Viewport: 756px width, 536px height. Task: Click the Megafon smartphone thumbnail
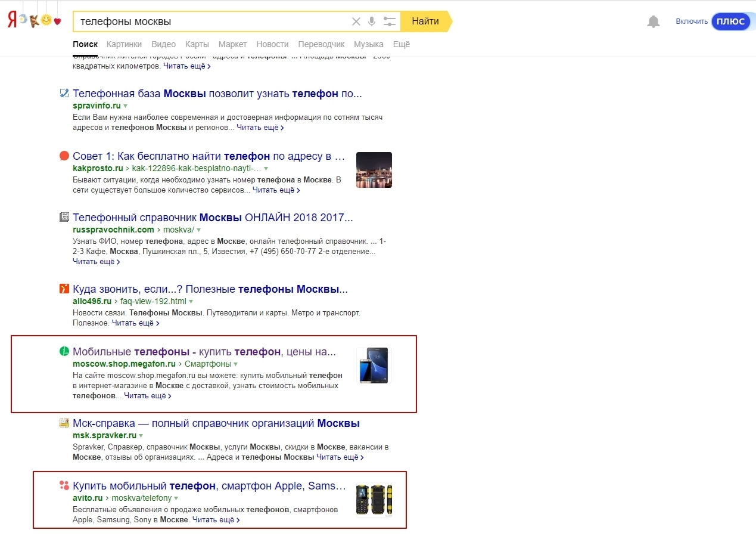coord(374,365)
